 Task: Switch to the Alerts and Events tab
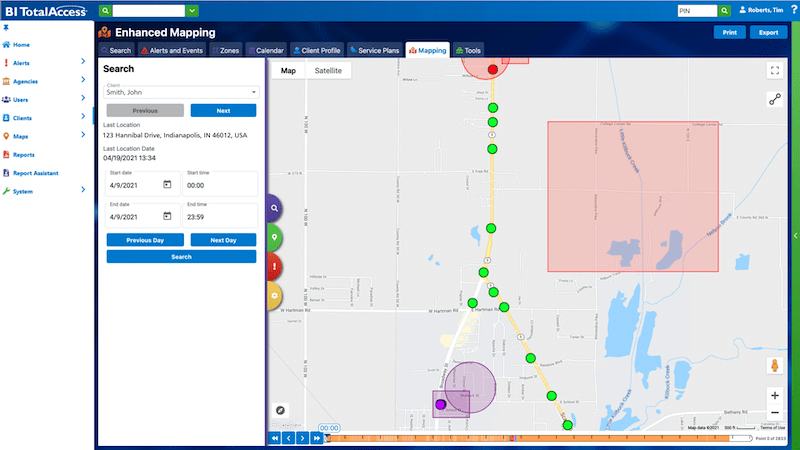tap(173, 49)
